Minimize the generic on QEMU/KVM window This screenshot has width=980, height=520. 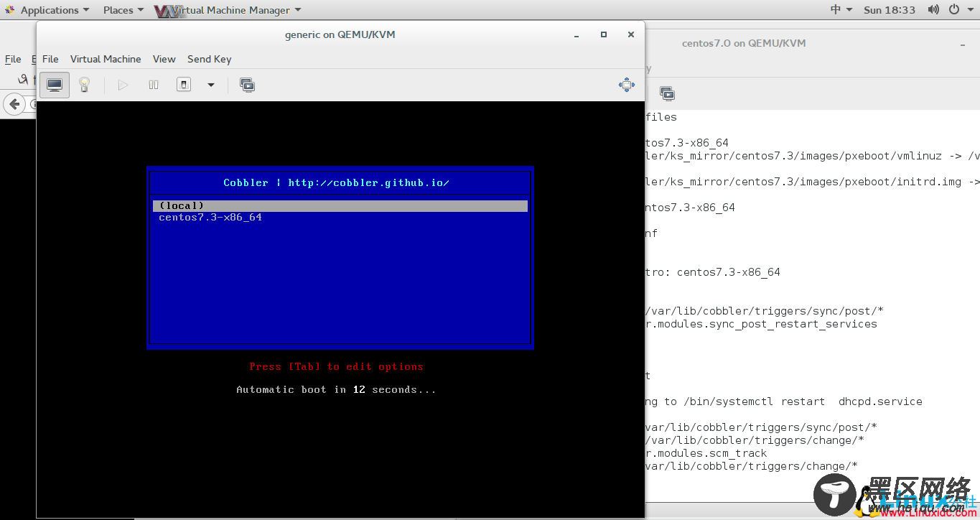(577, 34)
